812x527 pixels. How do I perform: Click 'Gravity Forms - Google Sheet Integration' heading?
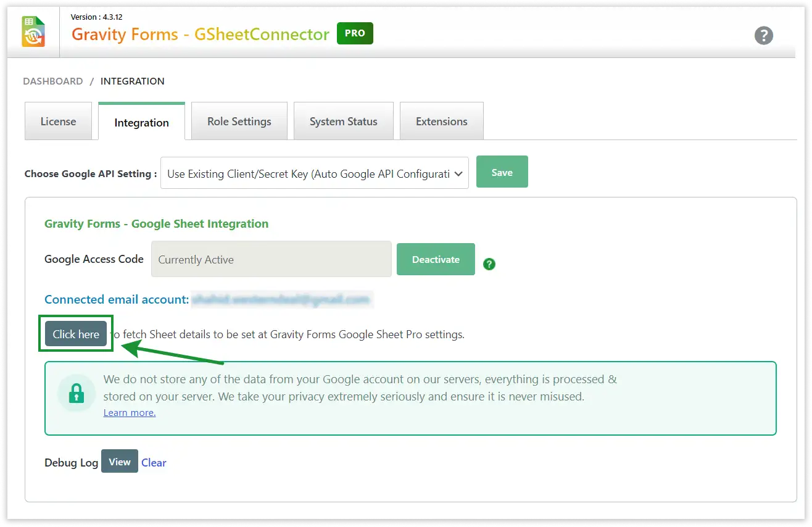pos(157,223)
